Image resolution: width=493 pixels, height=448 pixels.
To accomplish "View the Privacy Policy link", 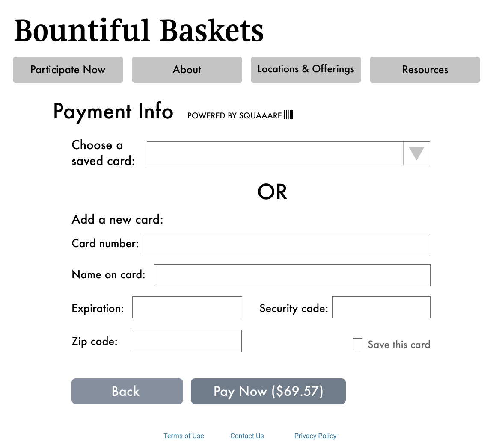I will (x=315, y=436).
